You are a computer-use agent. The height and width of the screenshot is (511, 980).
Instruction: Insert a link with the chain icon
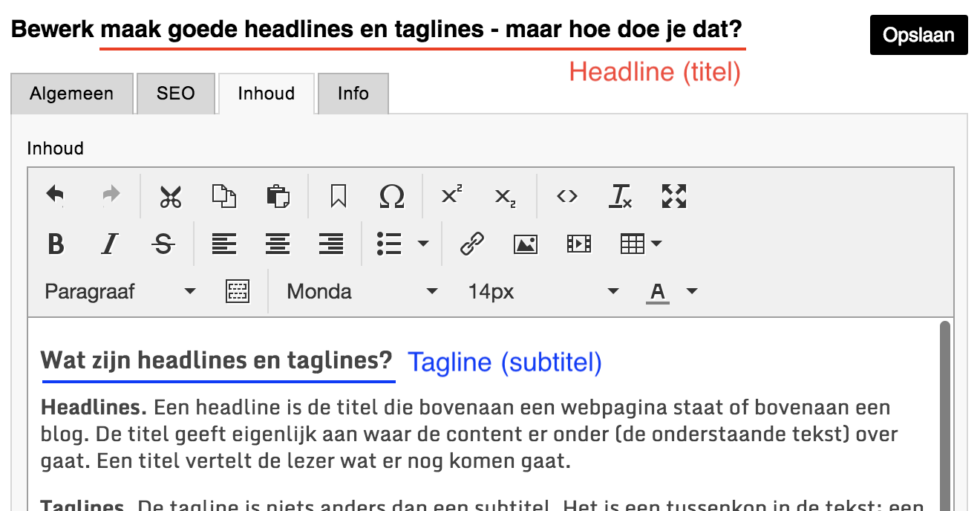[471, 244]
